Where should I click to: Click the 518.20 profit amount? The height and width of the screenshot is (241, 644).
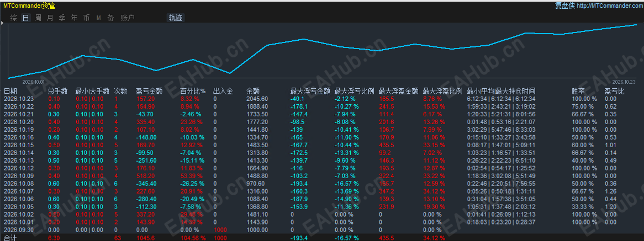coord(145,176)
